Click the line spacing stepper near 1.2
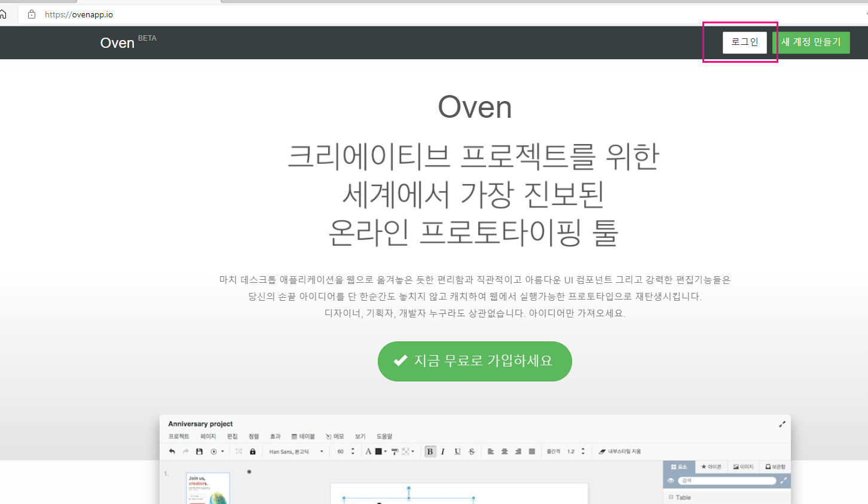Image resolution: width=868 pixels, height=504 pixels. click(x=583, y=451)
